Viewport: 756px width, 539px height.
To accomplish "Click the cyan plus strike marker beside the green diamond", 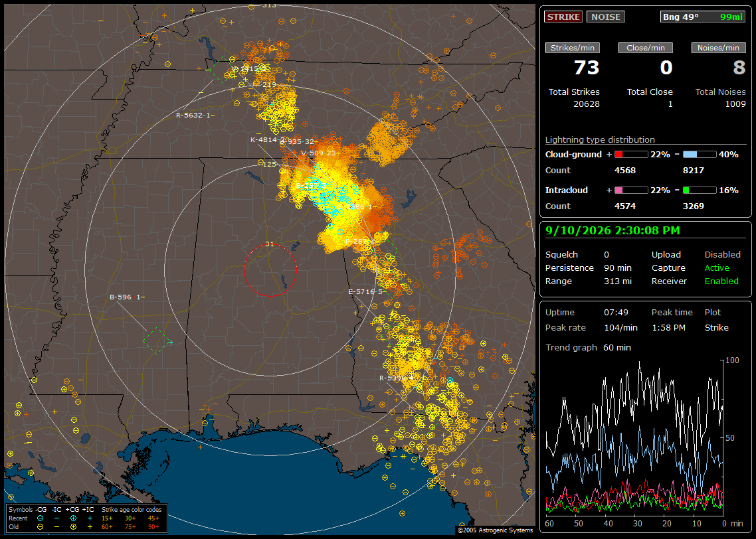I will [x=171, y=342].
